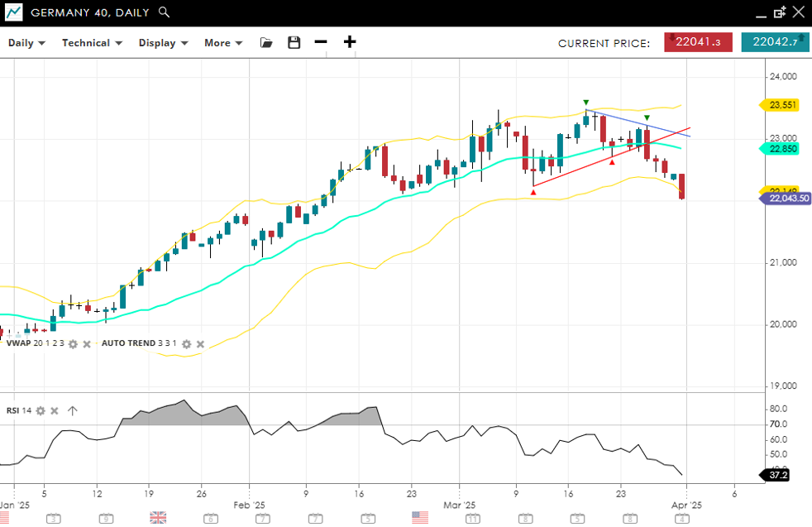This screenshot has height=527, width=812.
Task: Save chart with the floppy disk icon
Action: point(294,42)
